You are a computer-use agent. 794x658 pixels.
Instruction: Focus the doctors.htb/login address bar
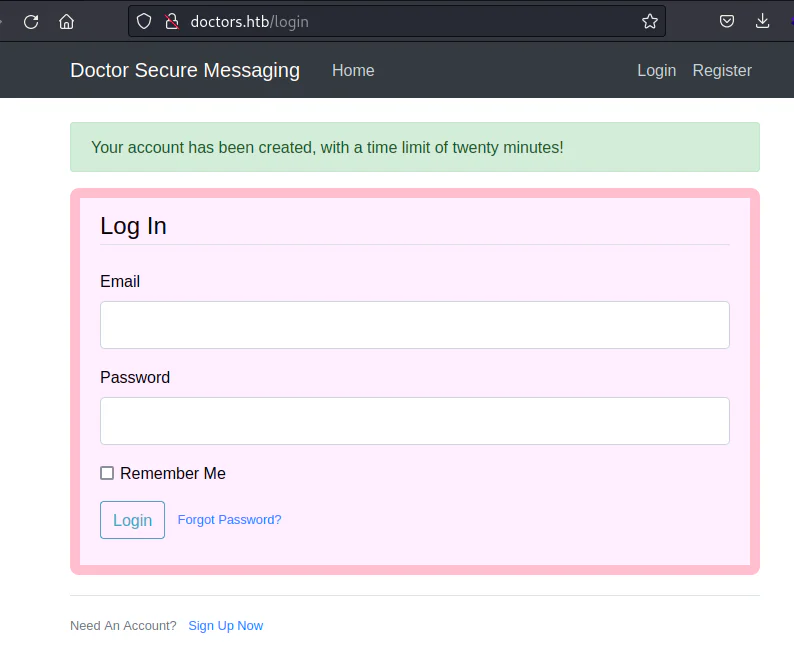397,21
